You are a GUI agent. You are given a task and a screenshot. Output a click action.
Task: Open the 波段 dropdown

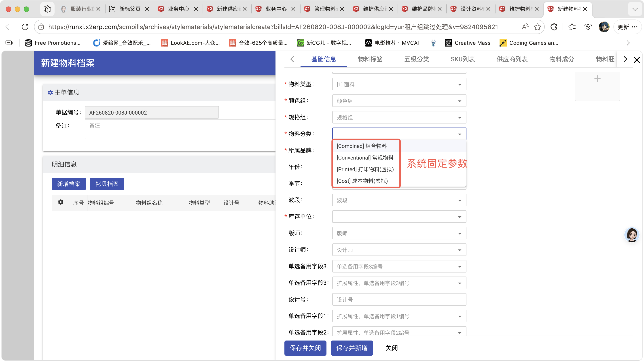[x=399, y=200]
